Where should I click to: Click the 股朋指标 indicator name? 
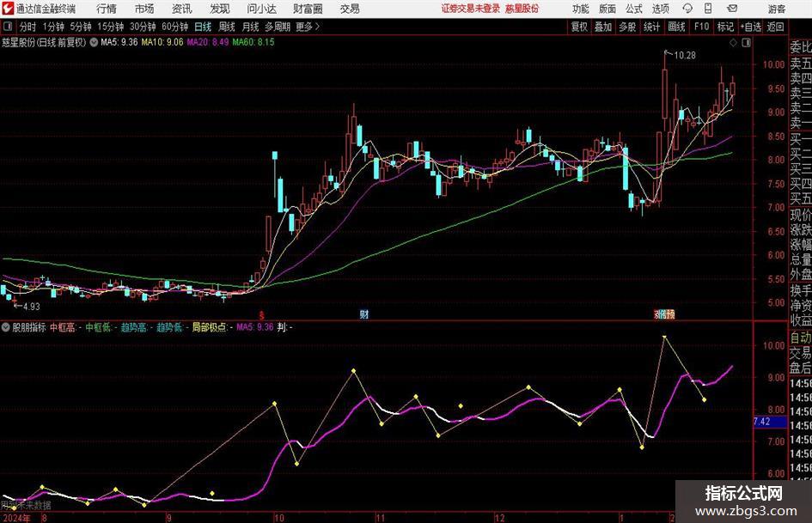29,327
